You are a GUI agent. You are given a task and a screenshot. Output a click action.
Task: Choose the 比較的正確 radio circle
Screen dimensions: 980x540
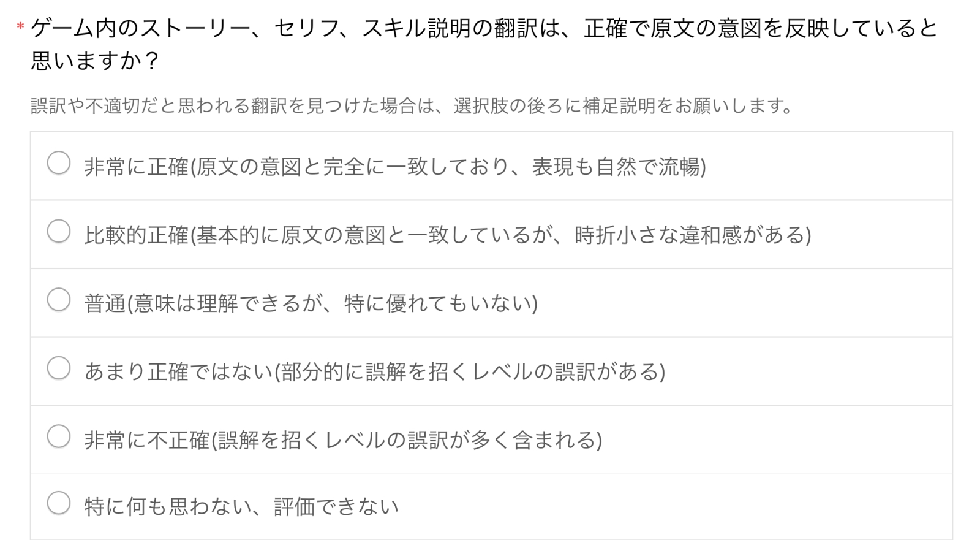[x=59, y=232]
